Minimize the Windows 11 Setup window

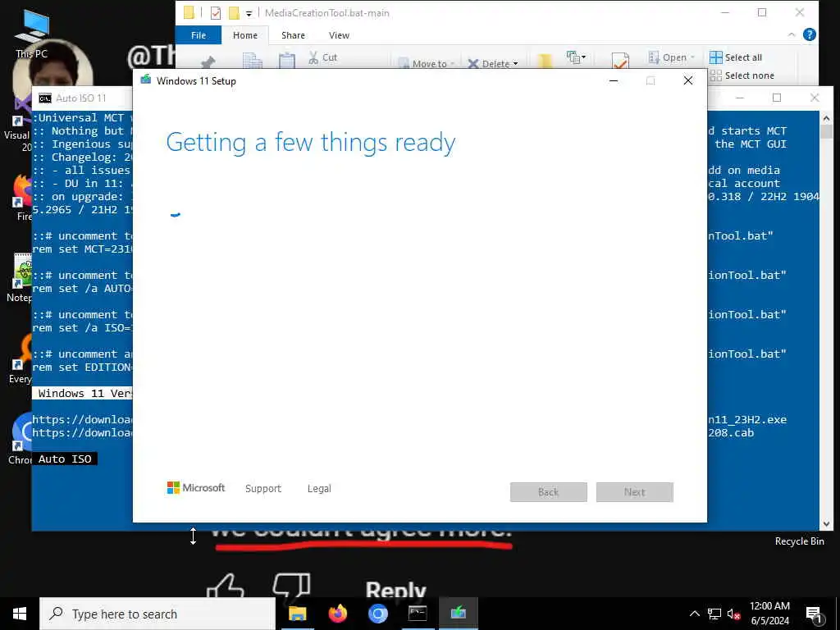(614, 81)
